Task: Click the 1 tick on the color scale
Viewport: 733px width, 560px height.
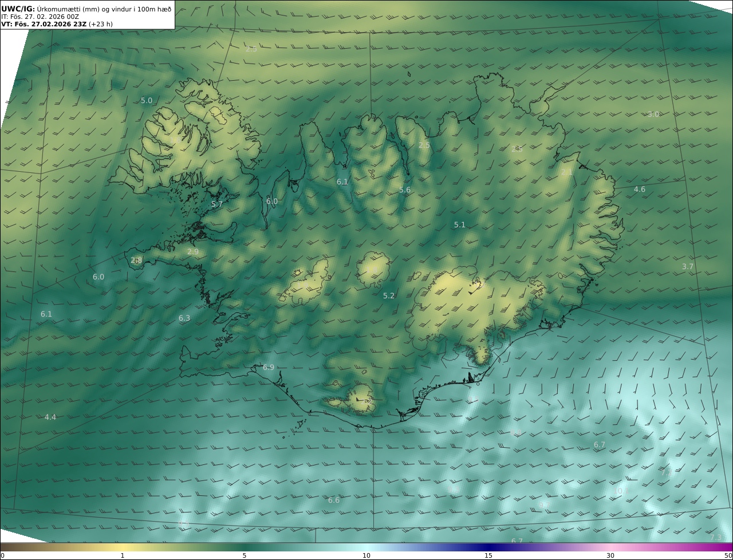Action: [x=123, y=555]
